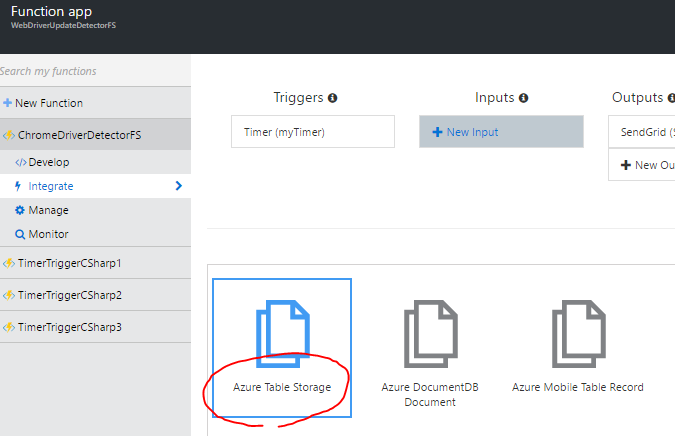Click the Triggers column heading
The width and height of the screenshot is (675, 436).
pos(298,98)
